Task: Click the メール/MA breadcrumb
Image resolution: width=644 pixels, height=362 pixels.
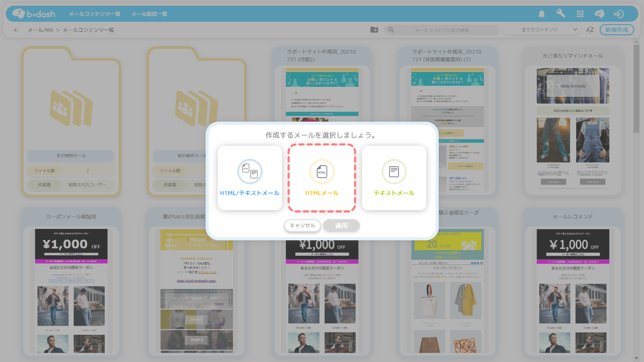Action: (40, 30)
